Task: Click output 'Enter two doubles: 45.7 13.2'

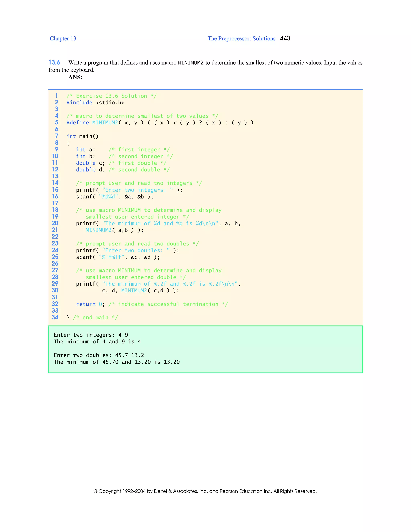Action: point(99,355)
